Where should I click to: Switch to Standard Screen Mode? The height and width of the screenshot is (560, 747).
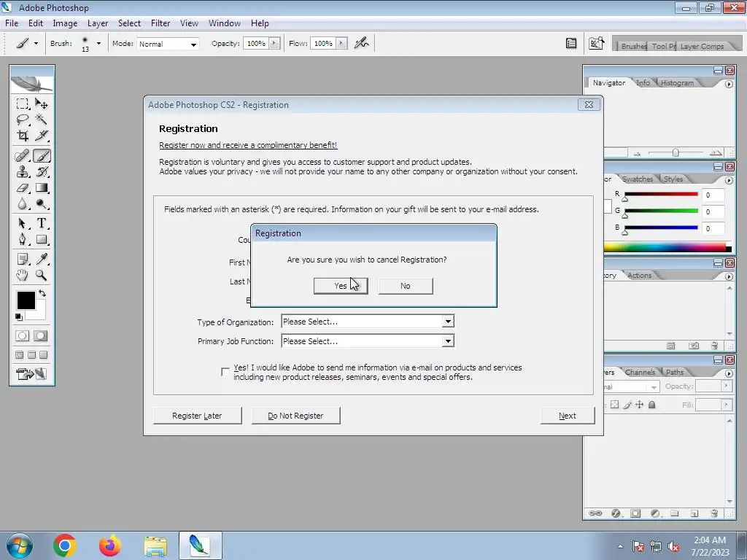[20, 355]
